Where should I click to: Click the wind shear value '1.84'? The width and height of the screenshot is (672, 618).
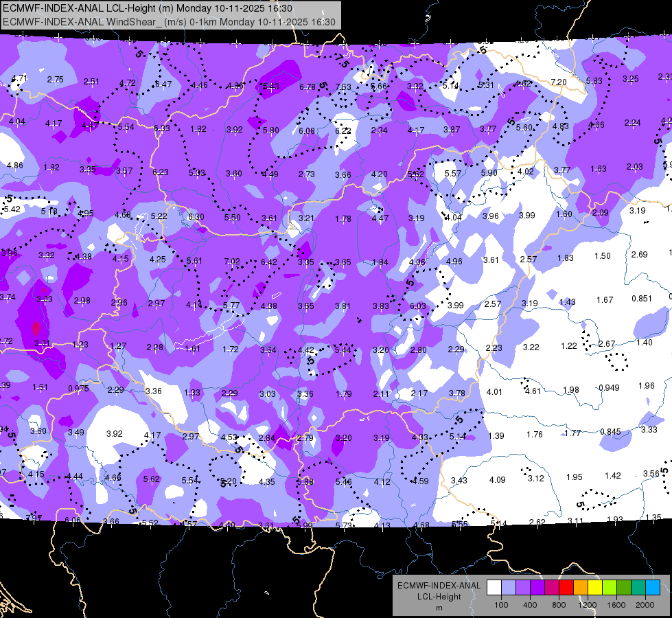(x=380, y=262)
